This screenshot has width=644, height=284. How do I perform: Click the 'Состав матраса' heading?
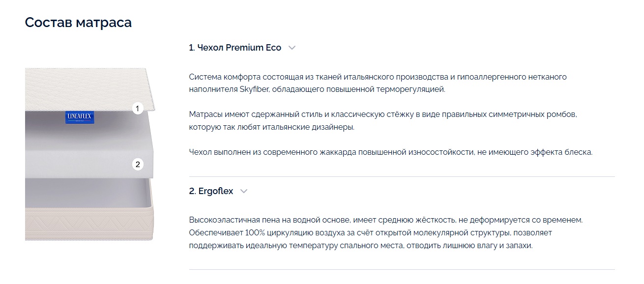(78, 23)
